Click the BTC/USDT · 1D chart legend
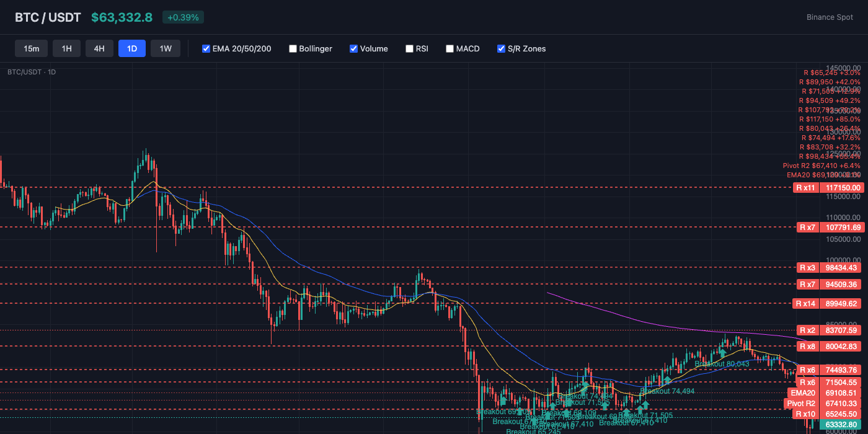Screen dimensions: 868x434 tap(32, 72)
